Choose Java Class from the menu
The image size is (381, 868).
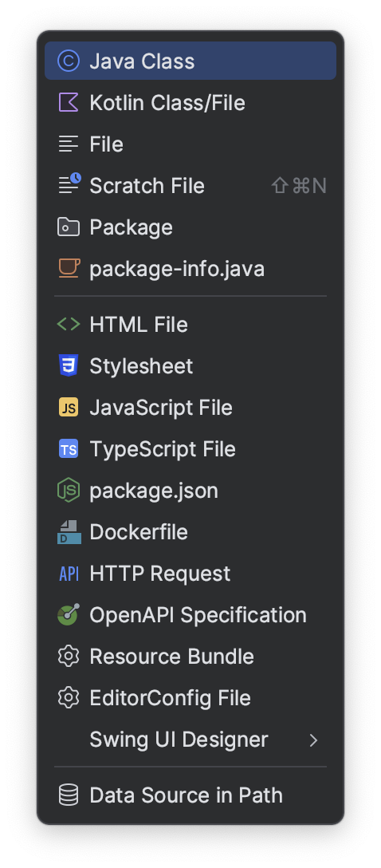190,61
